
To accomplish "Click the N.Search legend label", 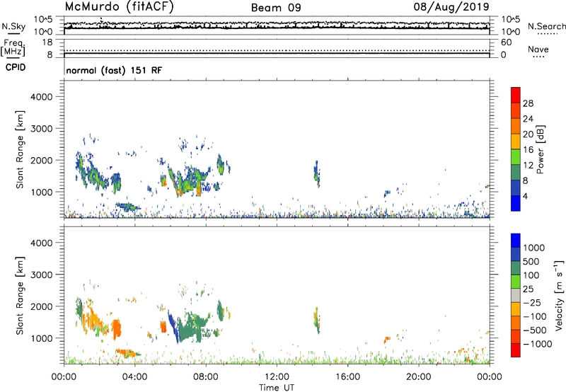I will tap(546, 26).
